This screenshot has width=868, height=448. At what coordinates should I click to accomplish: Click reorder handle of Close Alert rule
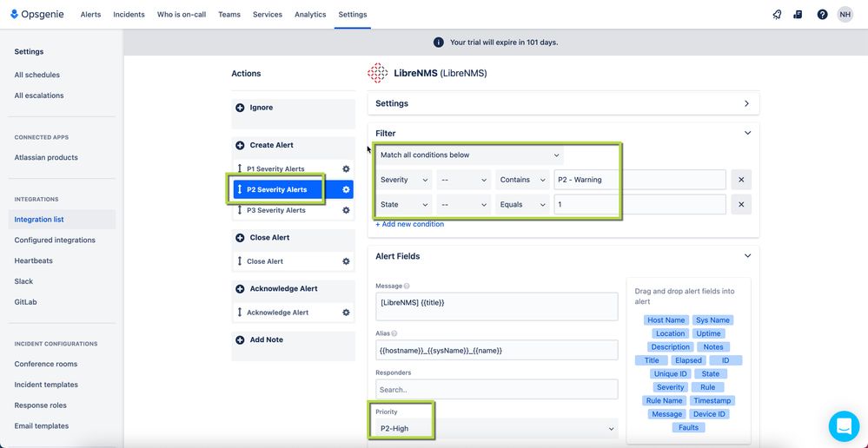click(x=240, y=261)
